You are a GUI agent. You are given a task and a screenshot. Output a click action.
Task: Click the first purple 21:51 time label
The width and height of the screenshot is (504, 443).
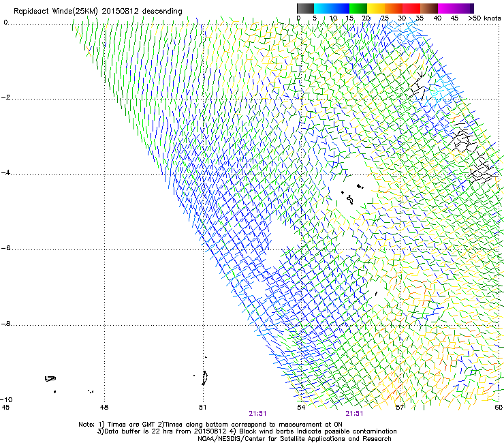257,414
